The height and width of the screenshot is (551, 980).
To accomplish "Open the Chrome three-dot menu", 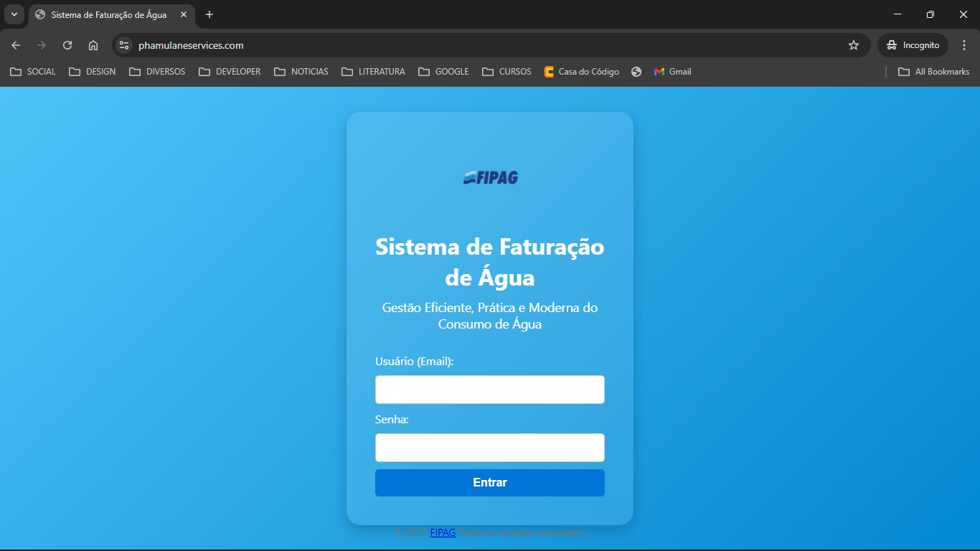I will [x=963, y=45].
